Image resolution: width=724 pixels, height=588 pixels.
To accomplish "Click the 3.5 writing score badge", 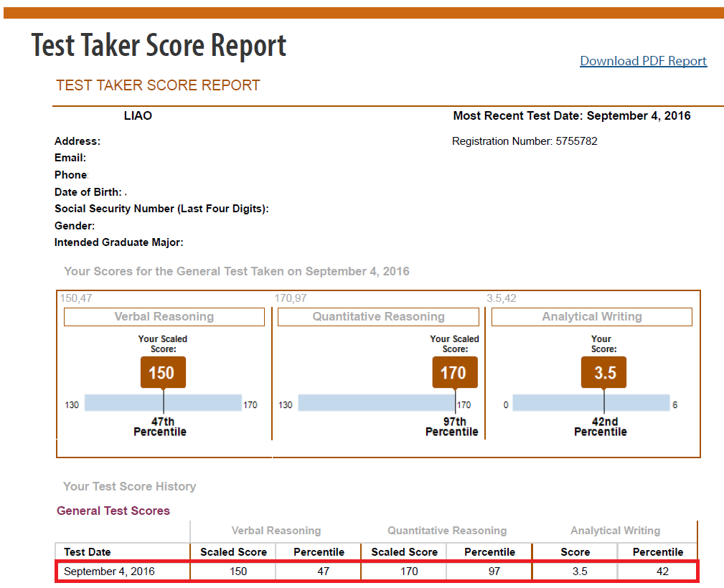I will click(603, 372).
